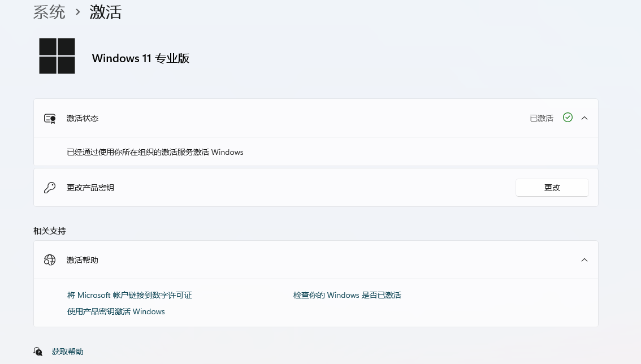Open 使用产品密钥激活 Windows link

point(116,311)
